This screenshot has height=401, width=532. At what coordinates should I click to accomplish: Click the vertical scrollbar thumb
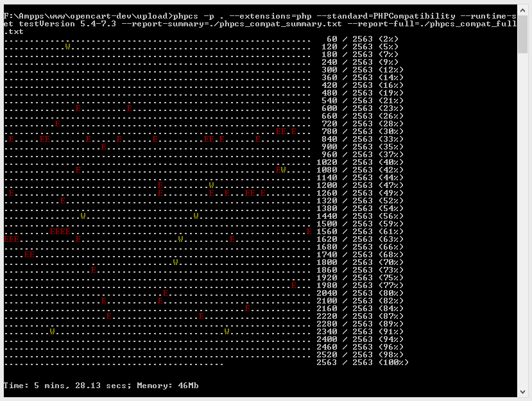pos(523,35)
